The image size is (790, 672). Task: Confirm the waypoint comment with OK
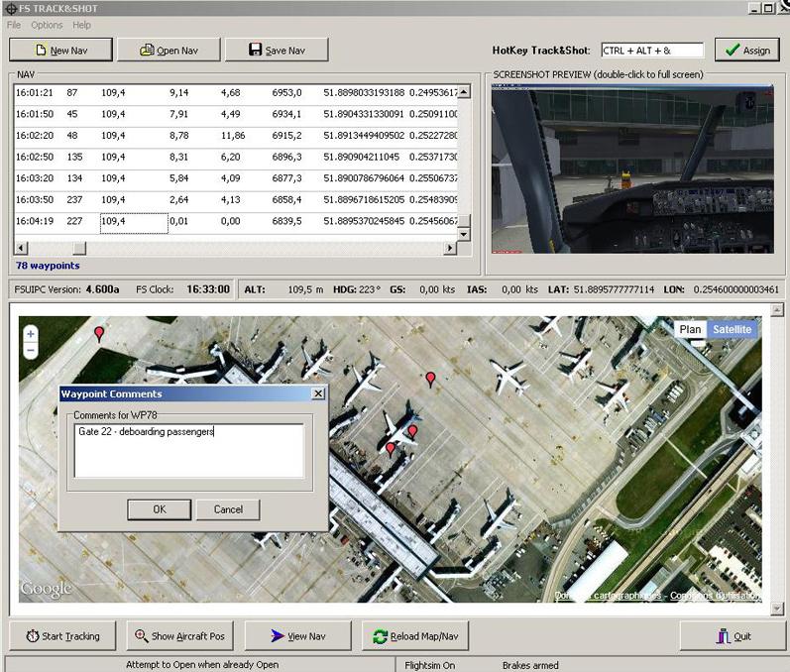click(x=159, y=509)
